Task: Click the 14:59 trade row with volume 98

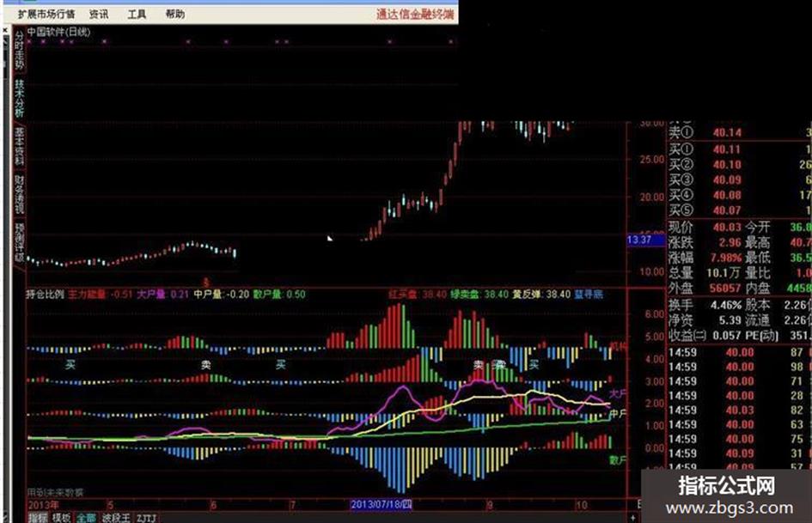Action: click(738, 367)
